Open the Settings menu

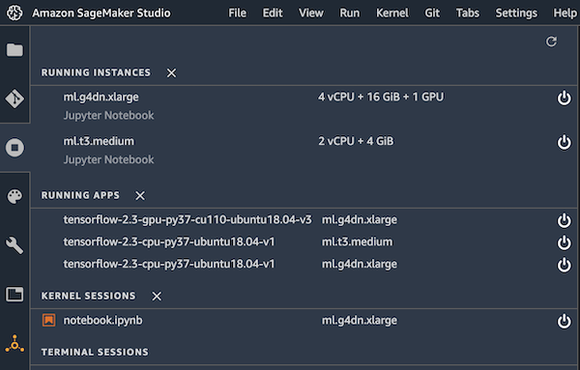pyautogui.click(x=516, y=13)
